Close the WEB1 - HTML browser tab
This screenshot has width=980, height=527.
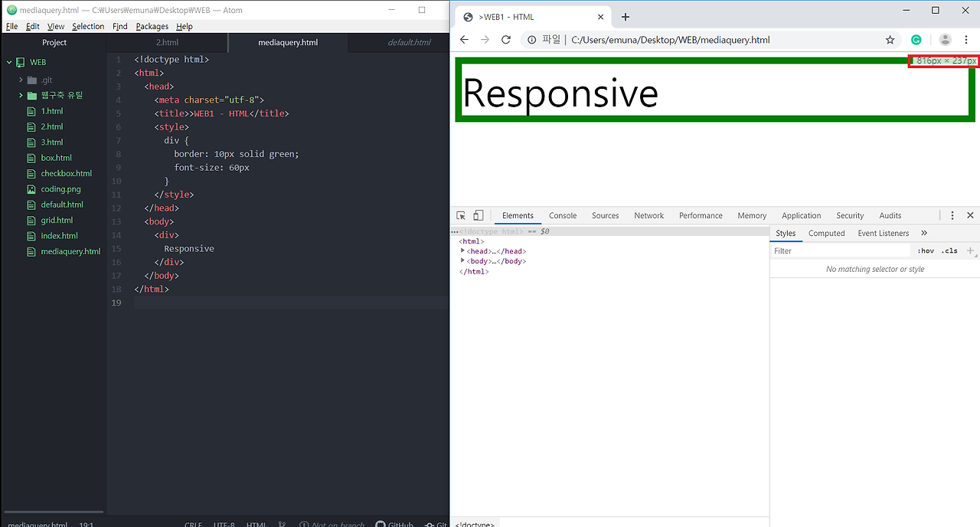click(601, 17)
